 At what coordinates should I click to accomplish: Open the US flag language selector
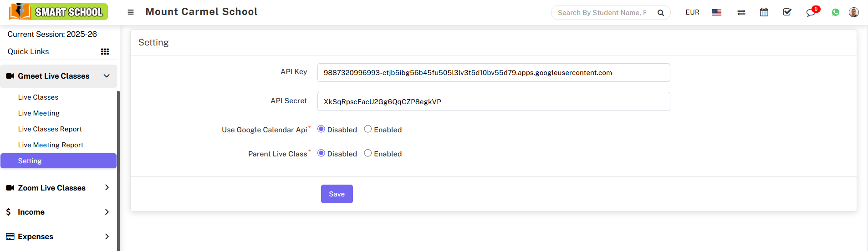click(x=716, y=13)
